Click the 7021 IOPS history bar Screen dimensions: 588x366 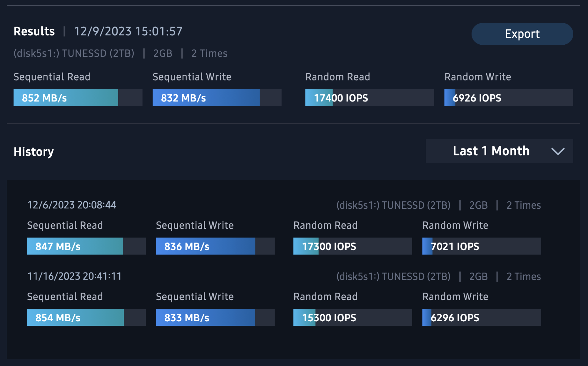(x=481, y=246)
